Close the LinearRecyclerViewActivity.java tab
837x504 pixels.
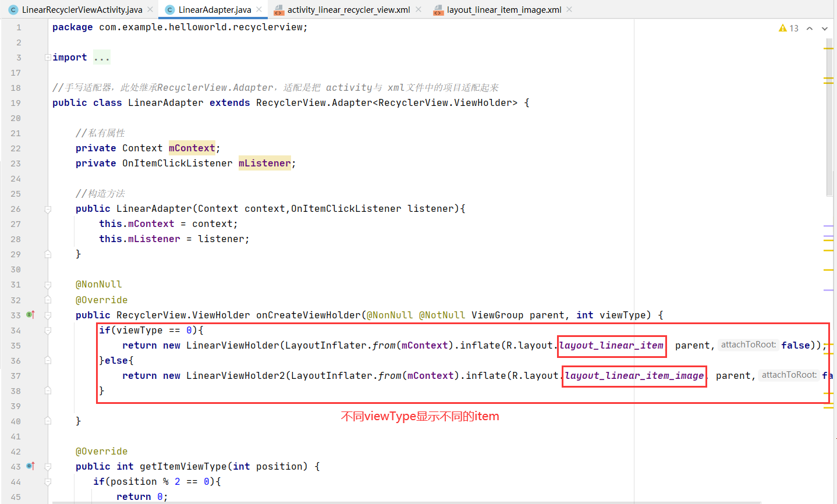(150, 9)
